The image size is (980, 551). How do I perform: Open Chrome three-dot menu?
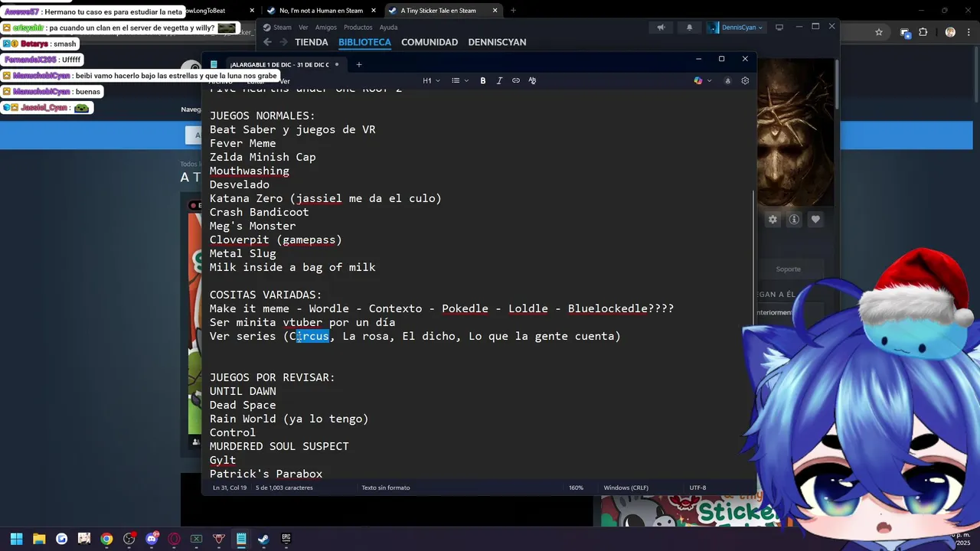tap(969, 32)
